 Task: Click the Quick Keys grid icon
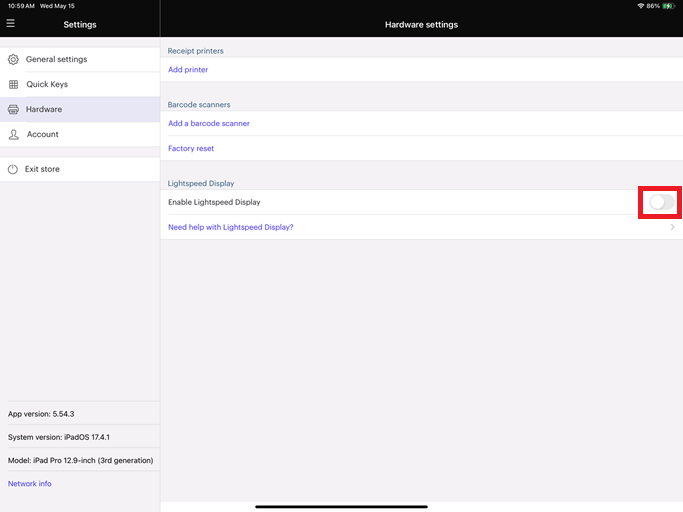coord(14,85)
